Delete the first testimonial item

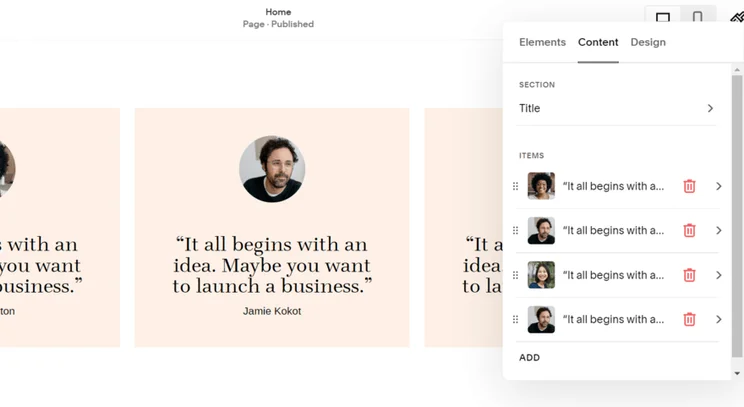pos(689,186)
